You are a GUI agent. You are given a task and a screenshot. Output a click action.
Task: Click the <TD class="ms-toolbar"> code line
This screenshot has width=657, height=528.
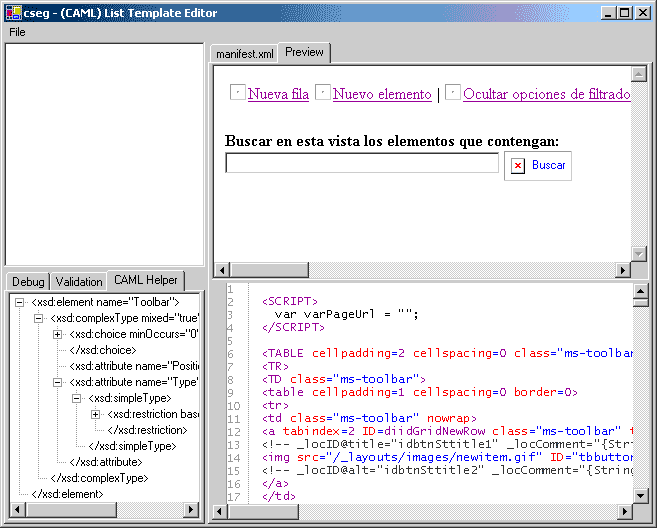(344, 379)
